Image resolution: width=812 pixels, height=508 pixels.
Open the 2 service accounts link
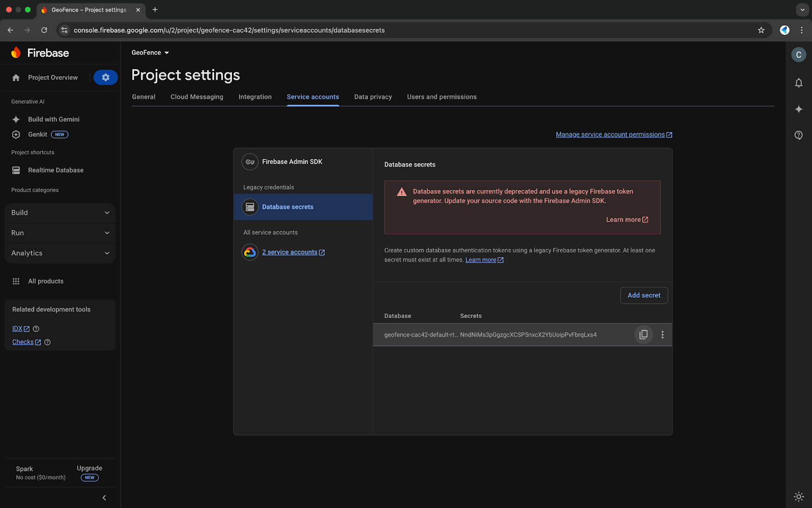[x=290, y=252]
